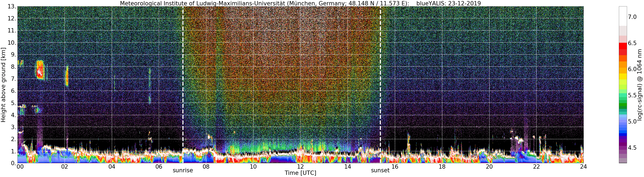The image size is (644, 177).
Task: Click the "Time [UTC]" axis label
Action: point(300,173)
